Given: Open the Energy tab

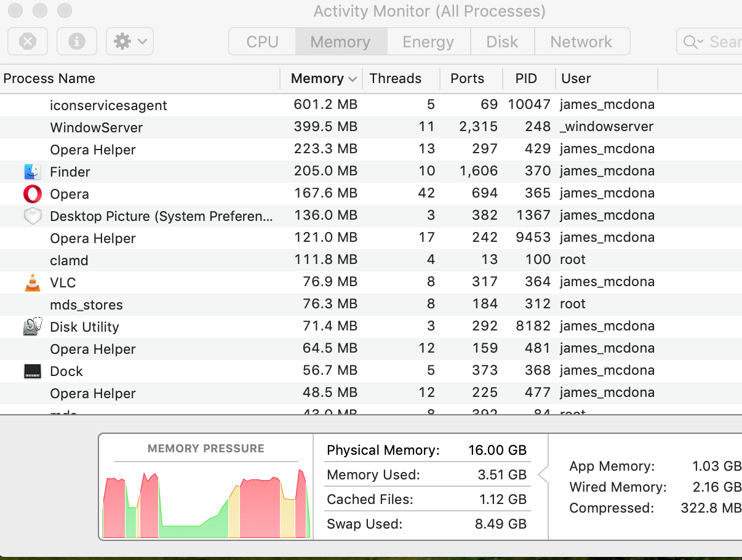Looking at the screenshot, I should 428,42.
